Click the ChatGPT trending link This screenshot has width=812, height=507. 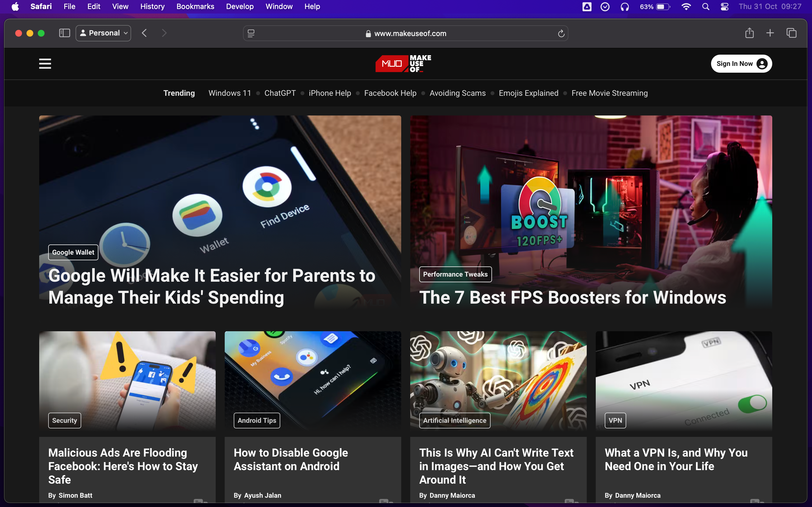point(280,93)
